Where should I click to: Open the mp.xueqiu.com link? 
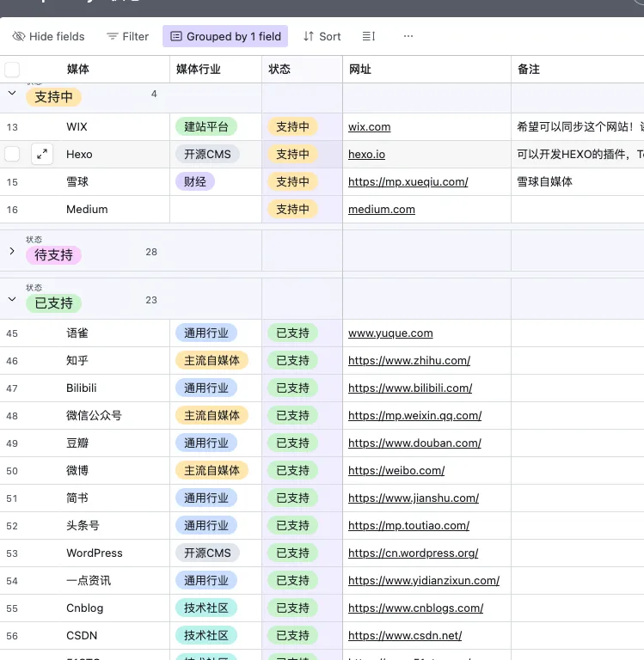coord(408,182)
